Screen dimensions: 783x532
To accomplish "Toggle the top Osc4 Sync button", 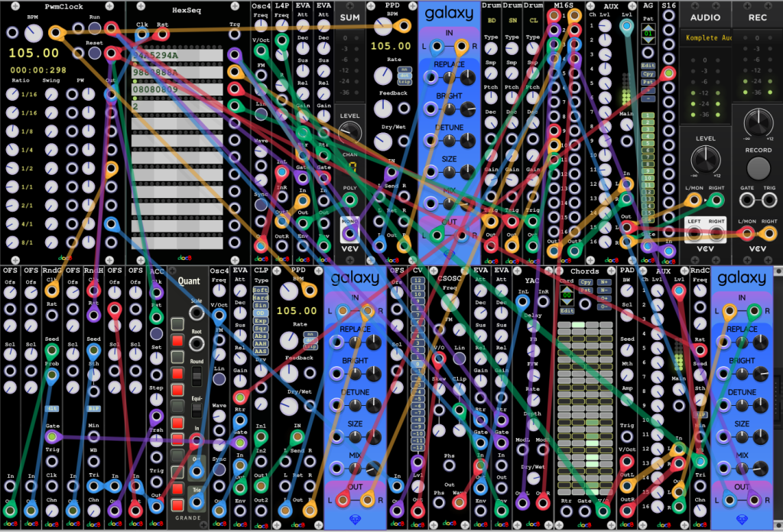I will [261, 205].
